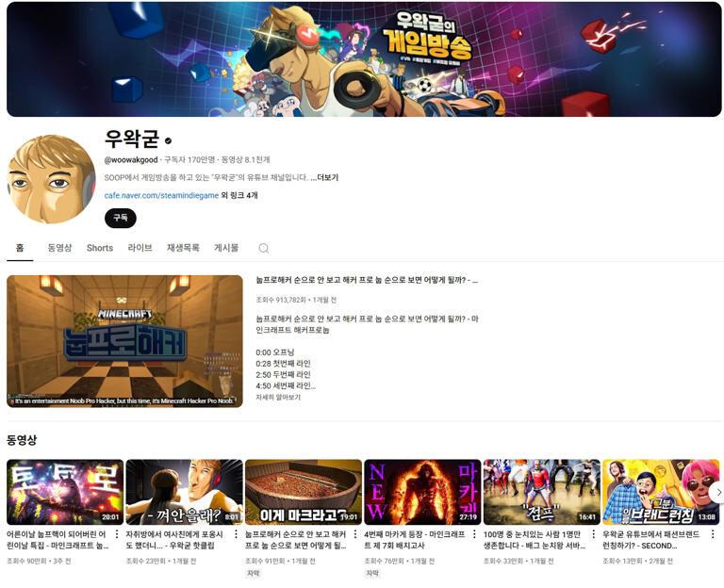Play the featured Minecraft 늪프로해커 thumbnail
Viewport: 724px width, 588px height.
coord(124,341)
